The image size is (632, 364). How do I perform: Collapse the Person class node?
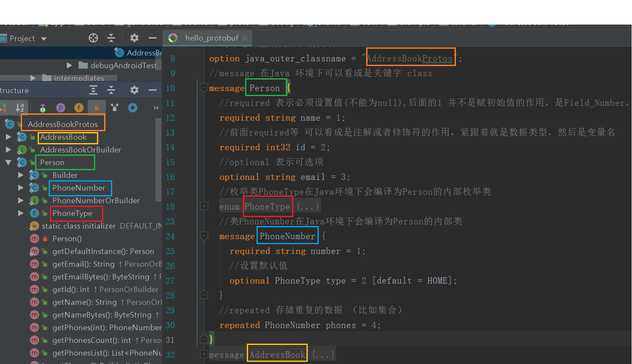pyautogui.click(x=8, y=162)
